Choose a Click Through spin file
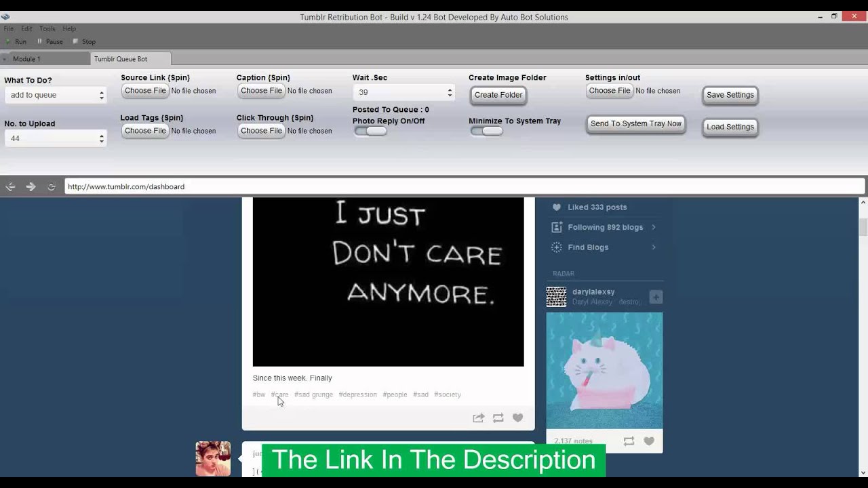868x488 pixels. [261, 131]
